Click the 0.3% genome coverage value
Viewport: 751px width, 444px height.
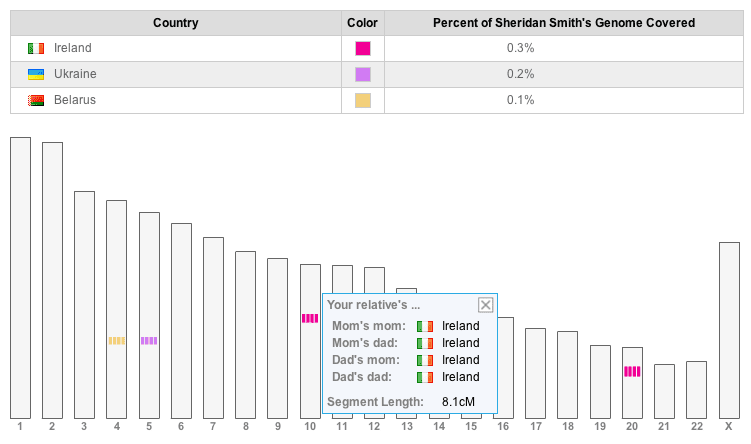click(x=521, y=48)
